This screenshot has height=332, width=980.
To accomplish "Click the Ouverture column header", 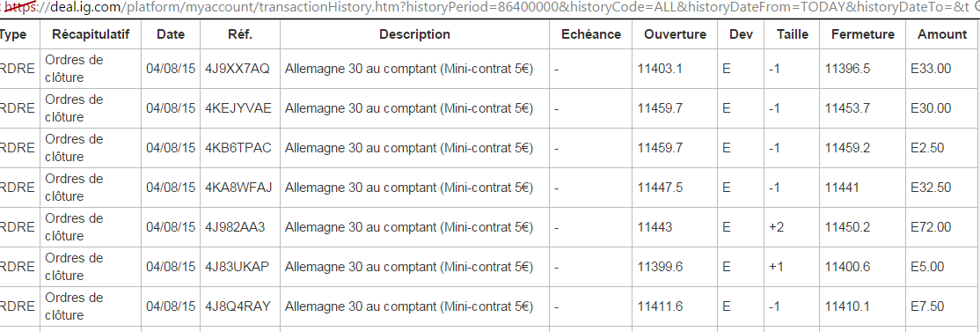I will click(675, 34).
